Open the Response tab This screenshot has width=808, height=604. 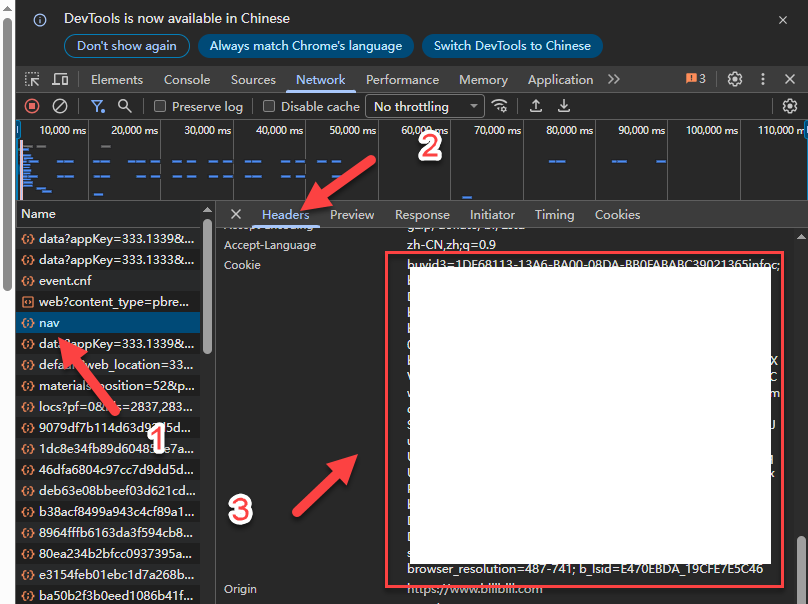tap(422, 215)
